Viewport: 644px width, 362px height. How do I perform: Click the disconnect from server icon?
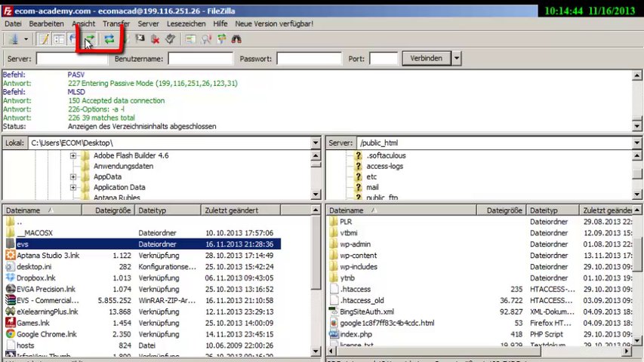(155, 39)
